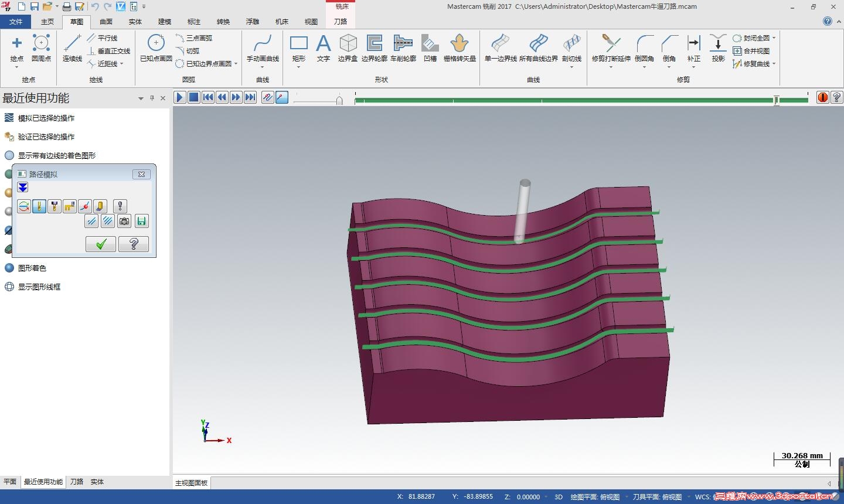The image size is (844, 504).
Task: Switch to the 刀路 ribbon tab
Action: coord(341,22)
